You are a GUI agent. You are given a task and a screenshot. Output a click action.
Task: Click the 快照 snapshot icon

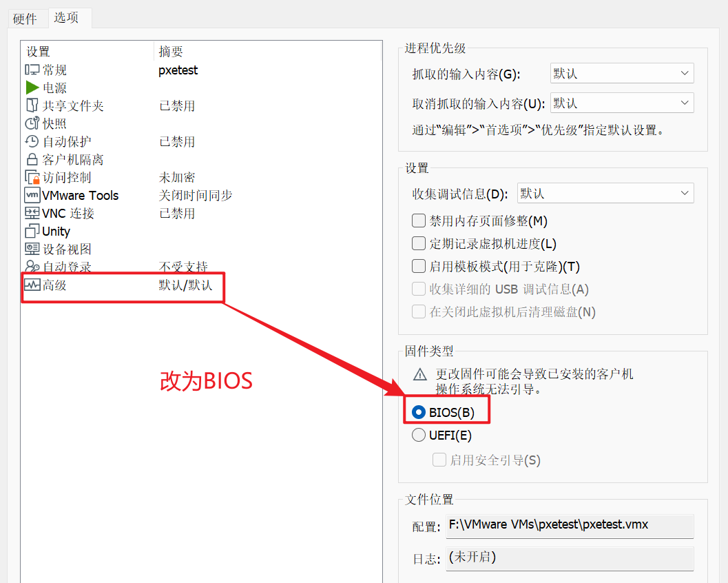32,123
